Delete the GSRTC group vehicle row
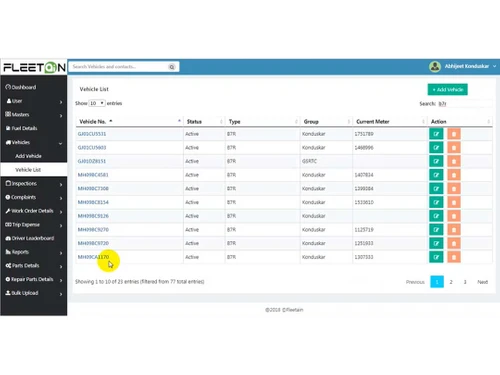 tap(454, 161)
